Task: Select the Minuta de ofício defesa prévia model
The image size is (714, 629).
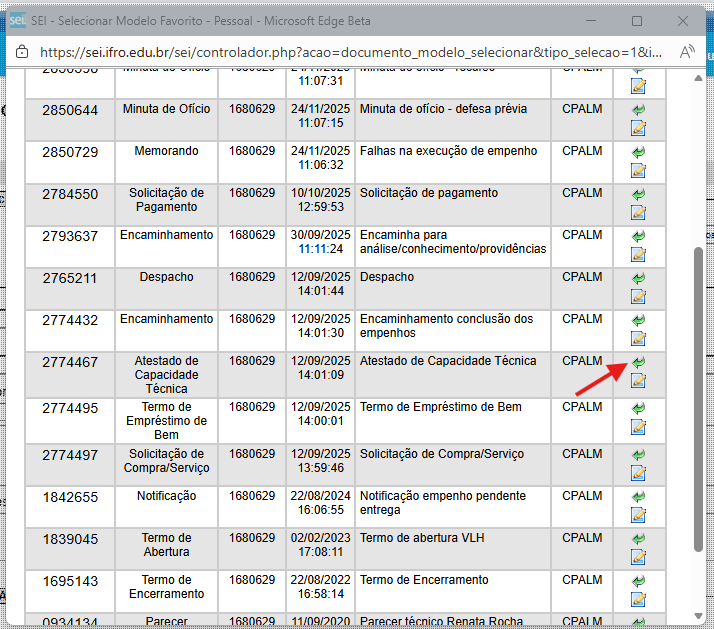Action: (638, 110)
